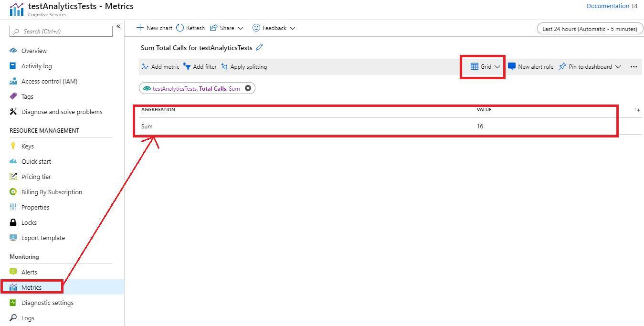Screen dimensions: 644x326
Task: Open the Alerts menu item
Action: click(29, 272)
